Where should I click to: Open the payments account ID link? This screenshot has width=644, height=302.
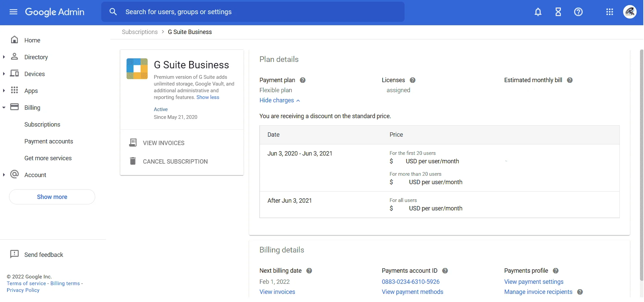(x=411, y=282)
